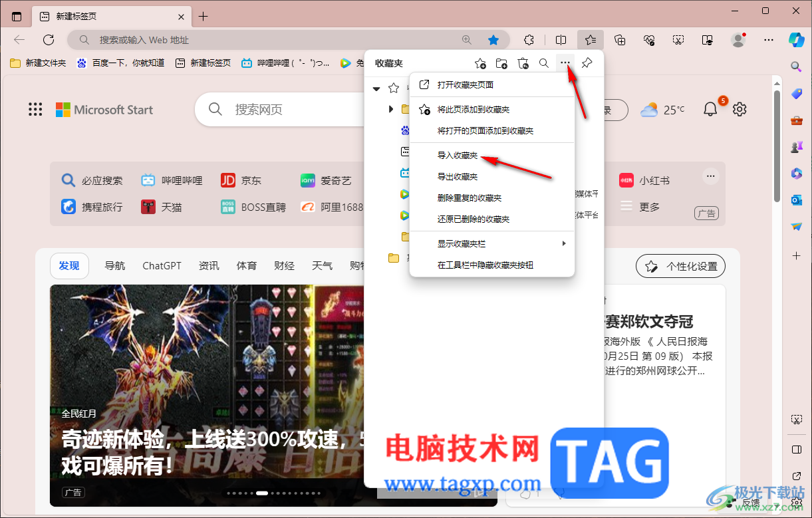Open sidebar Games chess icon

(x=796, y=147)
